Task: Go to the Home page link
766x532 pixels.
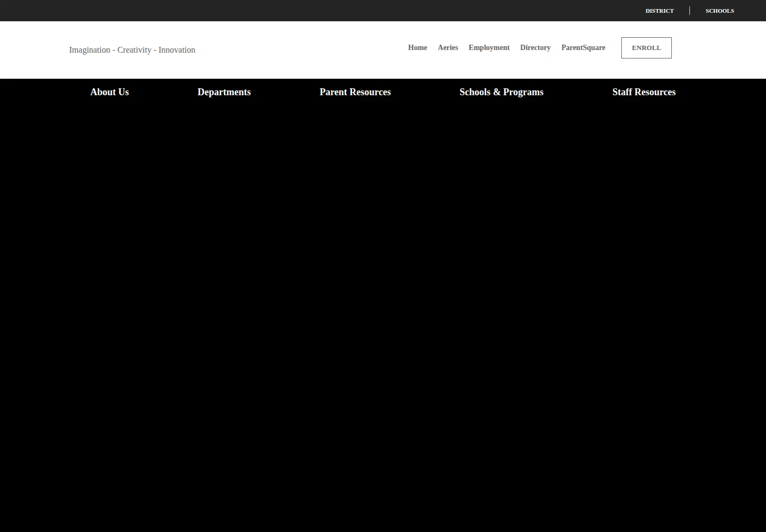Action: coord(418,48)
